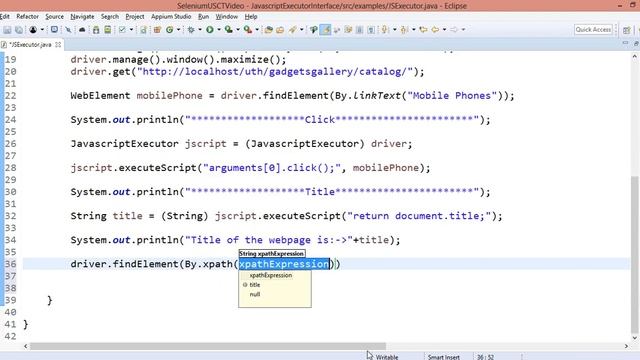Click the Previous Annotation arrow icon
The image size is (640, 360).
point(404,30)
